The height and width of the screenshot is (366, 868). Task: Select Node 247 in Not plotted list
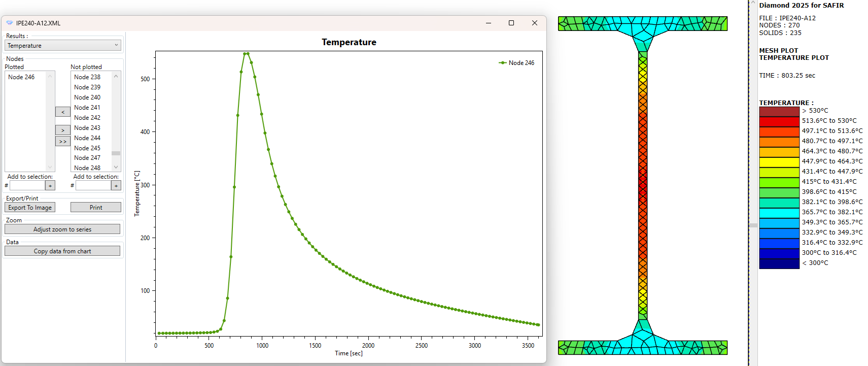[87, 158]
